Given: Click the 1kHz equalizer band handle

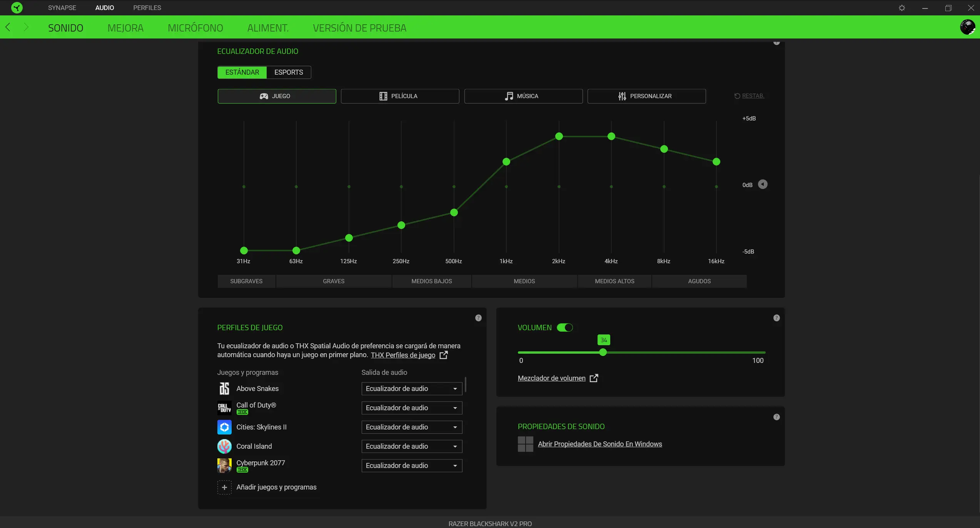Looking at the screenshot, I should click(x=506, y=162).
